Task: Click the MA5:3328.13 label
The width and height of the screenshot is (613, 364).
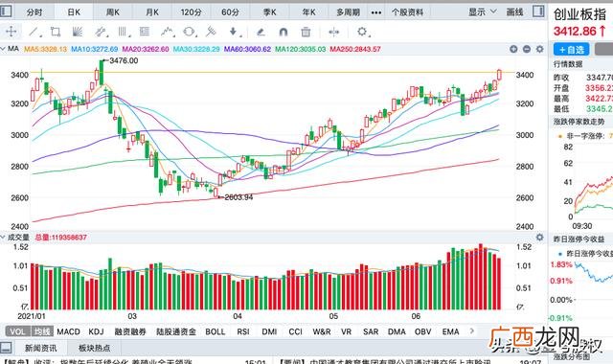Action: (46, 49)
